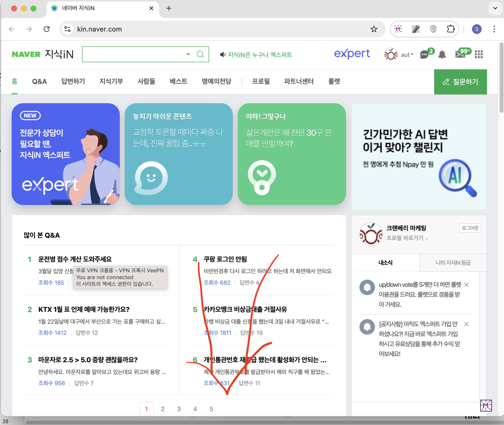504x425 pixels.
Task: Dismiss the 공지사항 엑스퍼트 notification
Action: (x=466, y=324)
